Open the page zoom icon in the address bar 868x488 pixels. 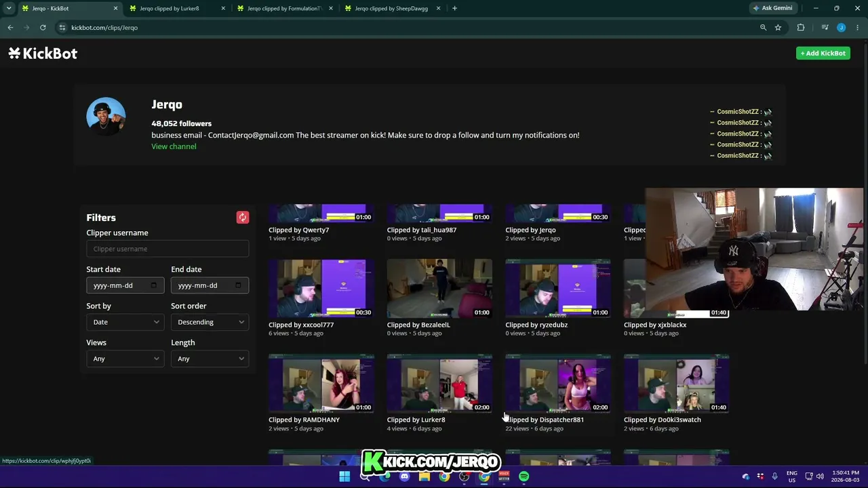(763, 28)
